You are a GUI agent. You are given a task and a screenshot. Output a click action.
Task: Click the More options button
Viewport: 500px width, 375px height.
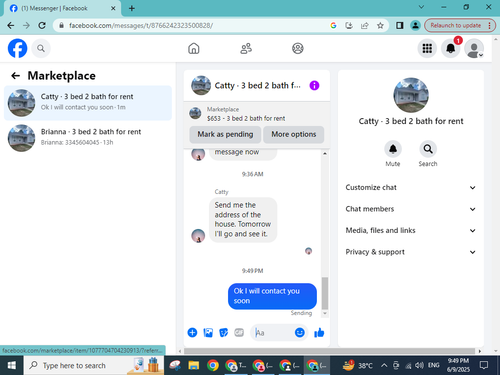click(x=294, y=134)
